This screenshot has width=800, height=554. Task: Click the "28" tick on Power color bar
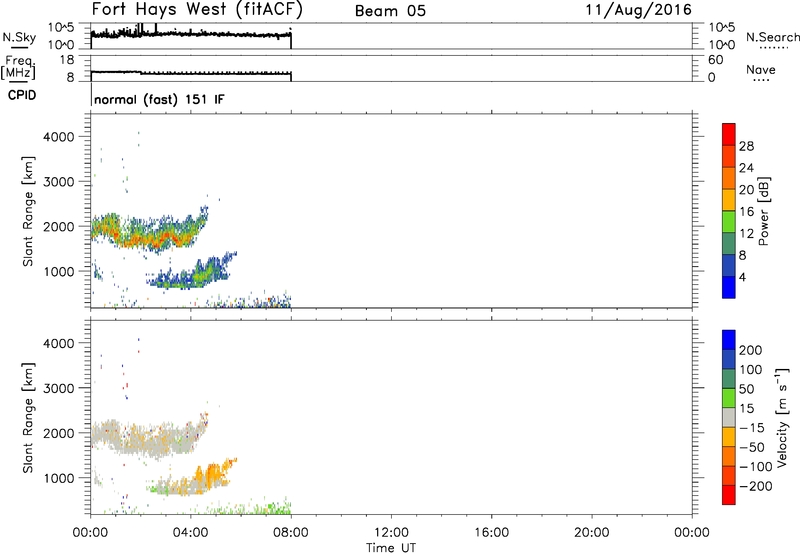746,146
